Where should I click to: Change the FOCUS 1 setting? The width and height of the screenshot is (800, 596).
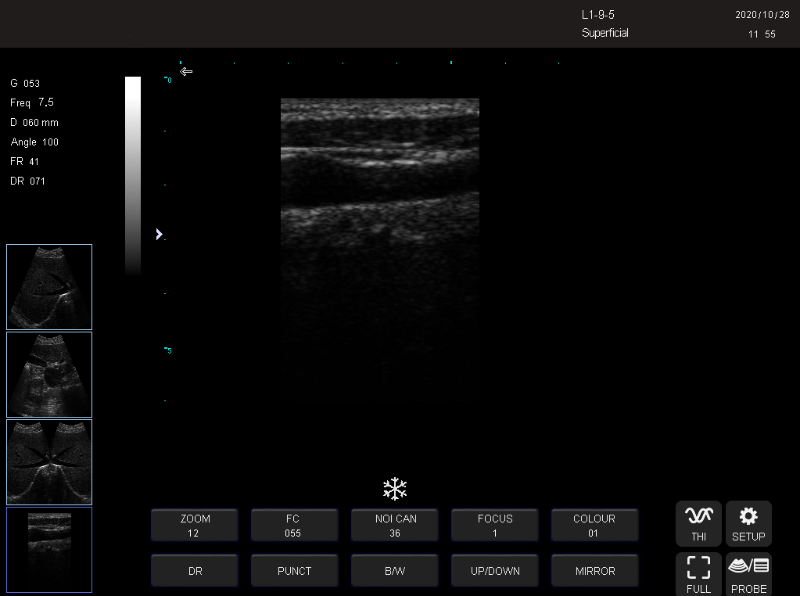coord(495,525)
